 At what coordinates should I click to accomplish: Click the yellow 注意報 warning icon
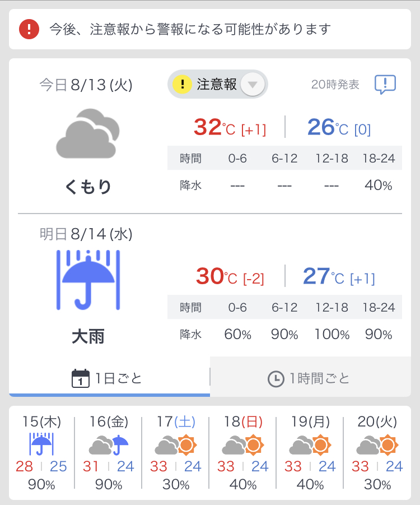[182, 84]
